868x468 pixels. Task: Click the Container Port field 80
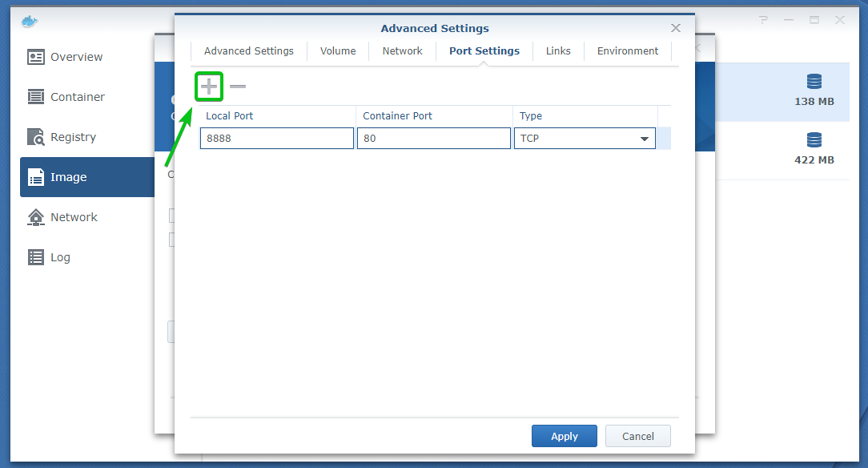[433, 139]
